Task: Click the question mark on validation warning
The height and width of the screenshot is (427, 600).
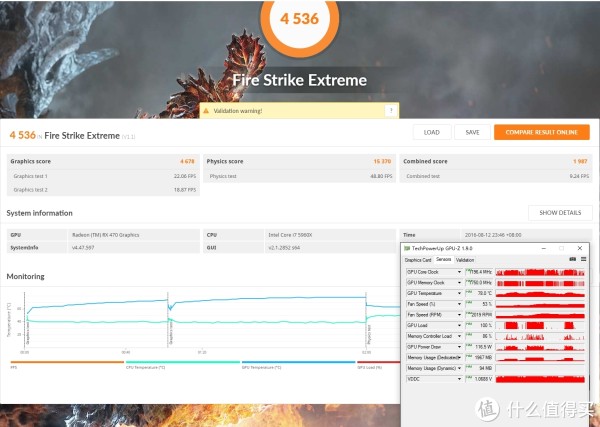Action: point(391,111)
